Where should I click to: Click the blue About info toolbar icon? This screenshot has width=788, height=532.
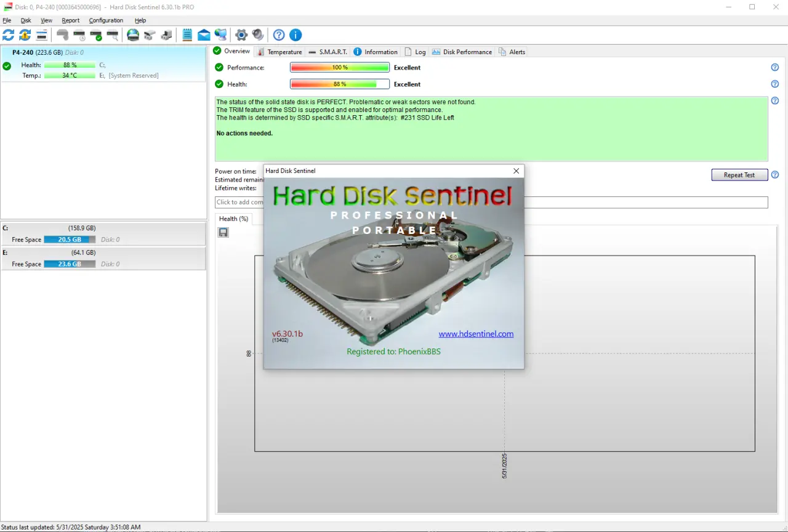tap(295, 34)
